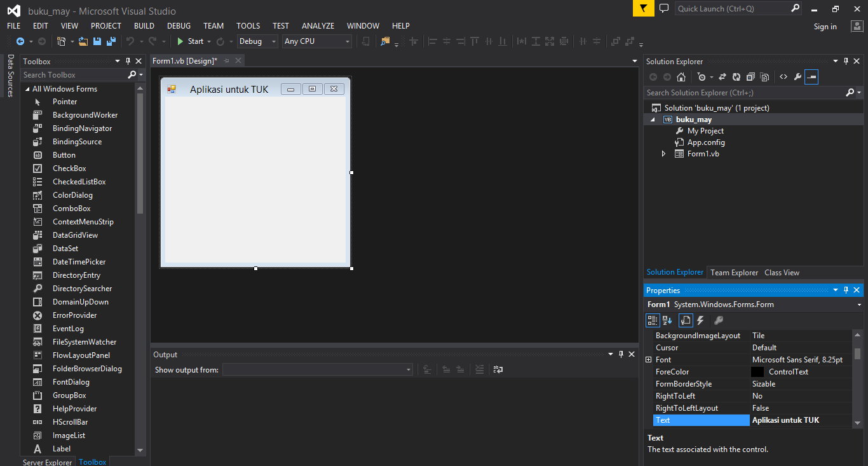Toggle Alphabetical sort in Properties panel

(x=667, y=320)
